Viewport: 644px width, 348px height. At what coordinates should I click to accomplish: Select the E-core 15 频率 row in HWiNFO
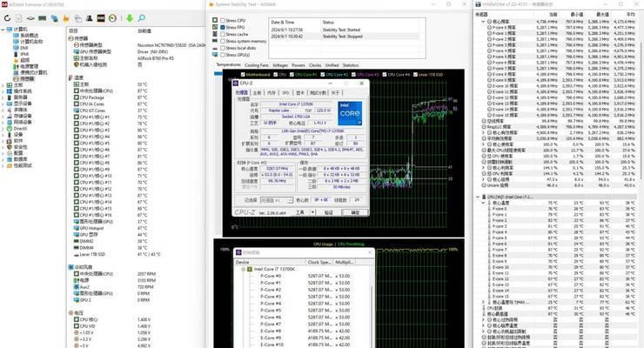tap(556, 115)
